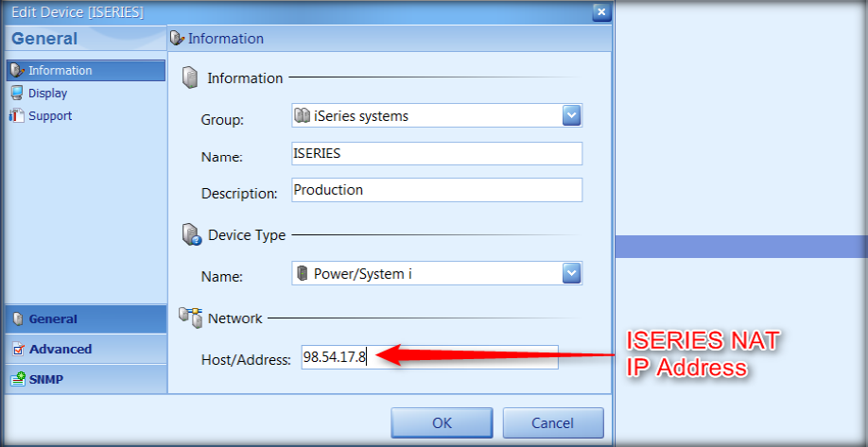Click the General section icon

18,319
